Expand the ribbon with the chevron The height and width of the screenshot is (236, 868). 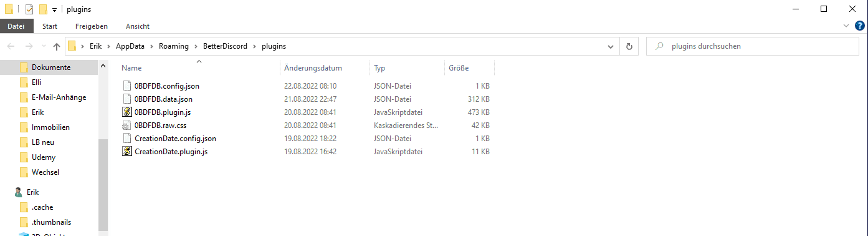[846, 26]
